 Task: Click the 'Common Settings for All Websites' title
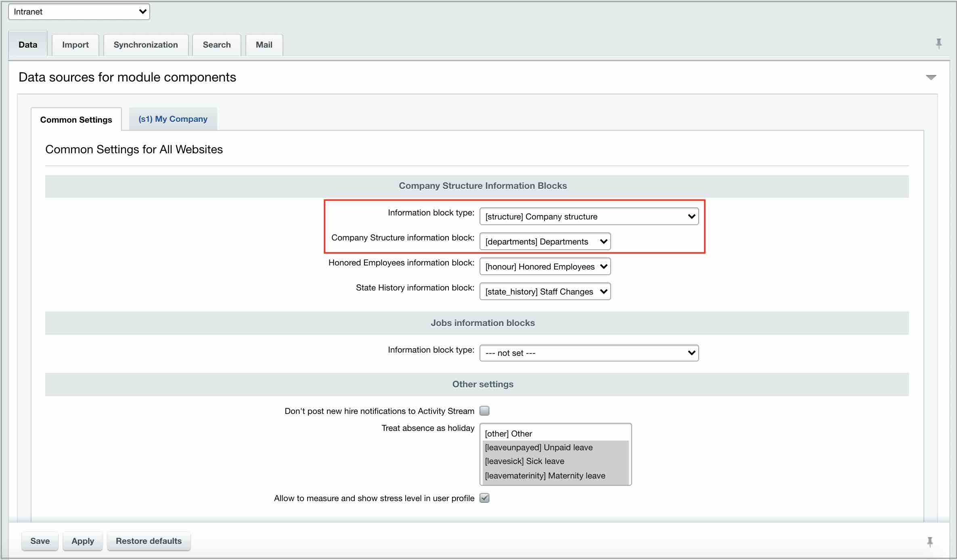[x=134, y=150]
